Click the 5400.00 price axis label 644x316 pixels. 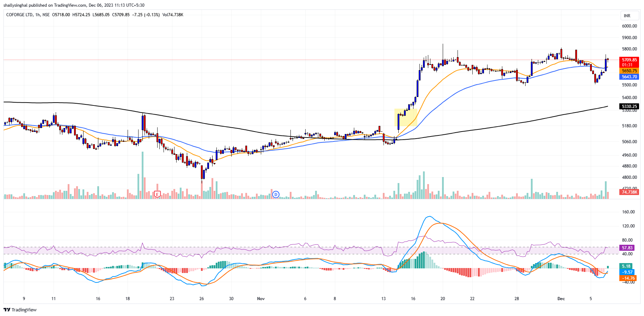point(630,98)
